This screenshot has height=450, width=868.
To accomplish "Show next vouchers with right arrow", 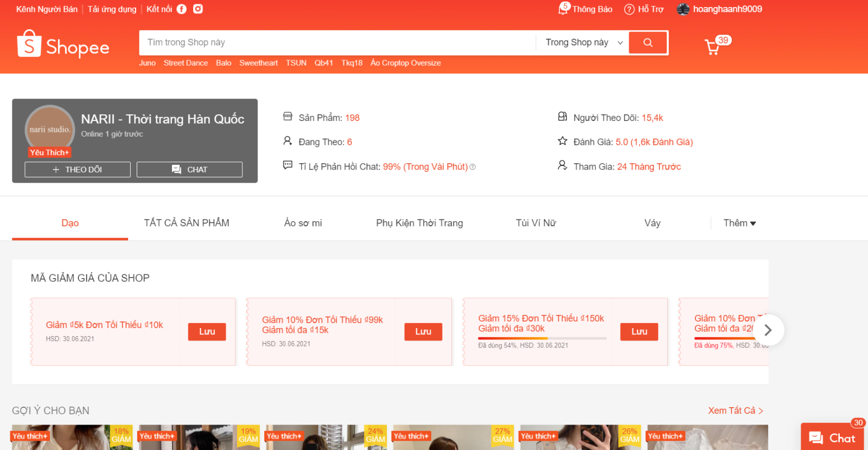I will tap(768, 330).
